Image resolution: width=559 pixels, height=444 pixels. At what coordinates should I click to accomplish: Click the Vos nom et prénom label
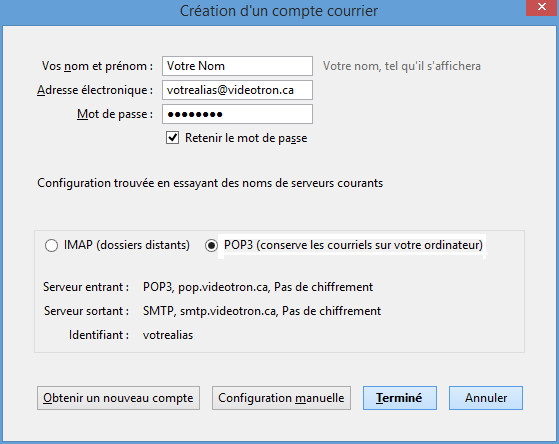97,66
